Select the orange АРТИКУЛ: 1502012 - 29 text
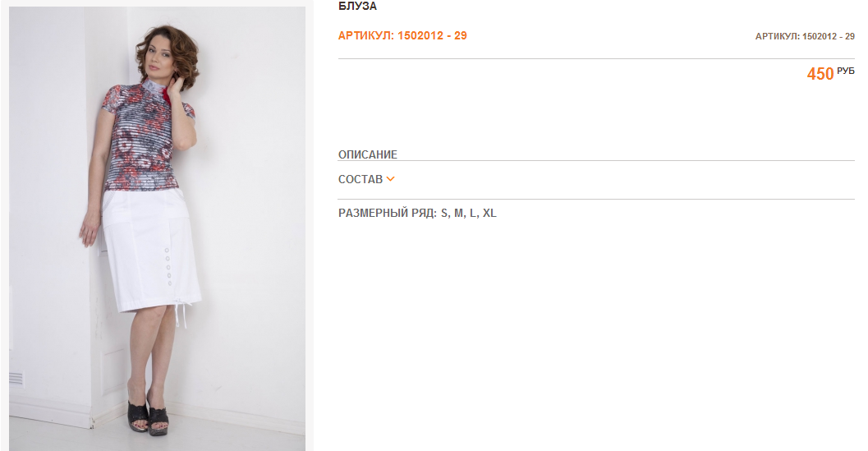This screenshot has height=451, width=868. pyautogui.click(x=402, y=35)
